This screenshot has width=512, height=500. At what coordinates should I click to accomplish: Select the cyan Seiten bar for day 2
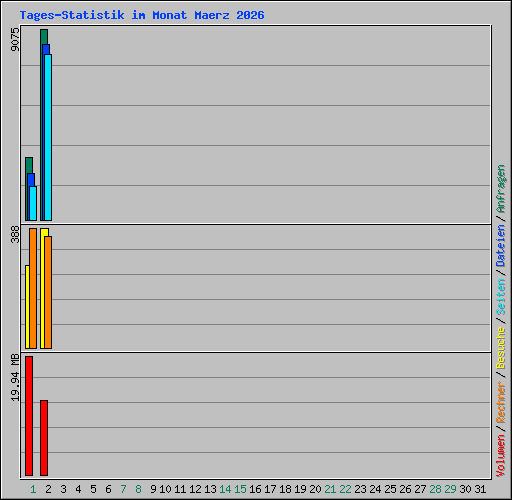click(49, 137)
